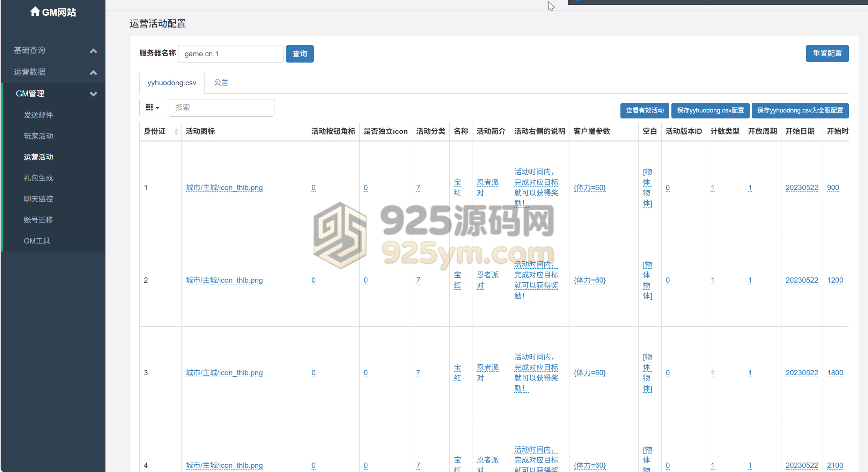Edit row 4 start time 2100
Image resolution: width=868 pixels, height=472 pixels.
[x=835, y=465]
